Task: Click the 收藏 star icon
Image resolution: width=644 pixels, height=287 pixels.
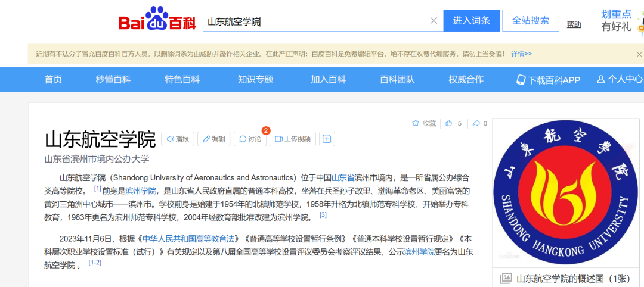Action: pyautogui.click(x=416, y=123)
